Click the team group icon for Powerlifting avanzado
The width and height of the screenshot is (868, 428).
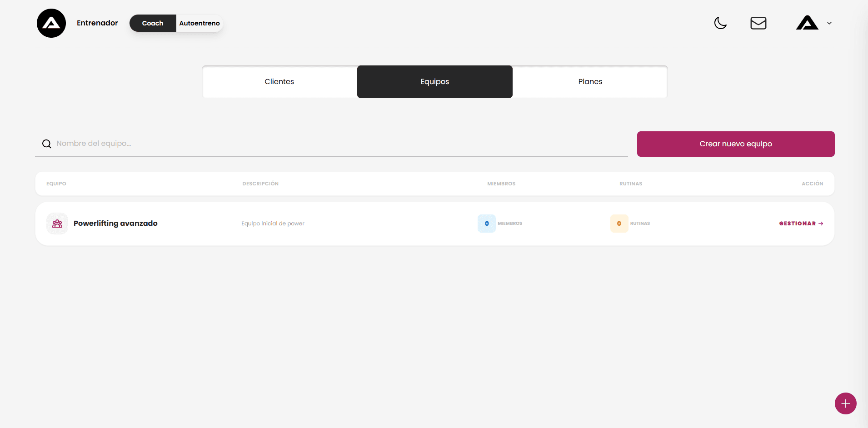pyautogui.click(x=57, y=224)
